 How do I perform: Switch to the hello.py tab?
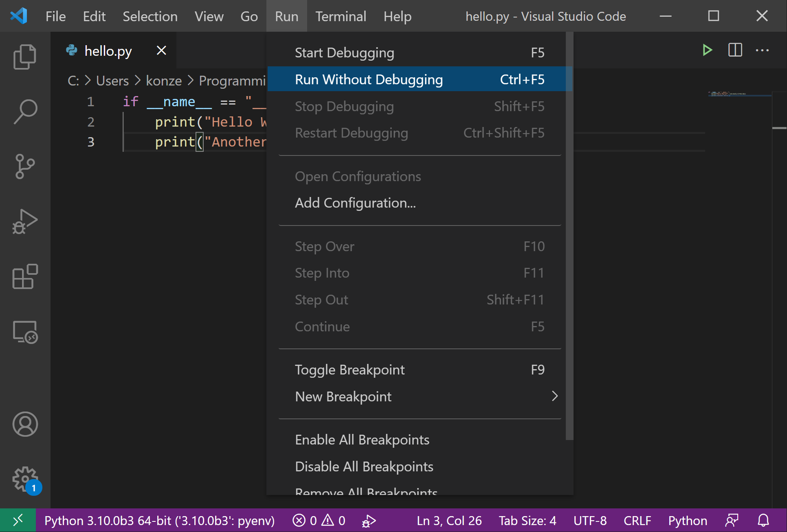108,50
